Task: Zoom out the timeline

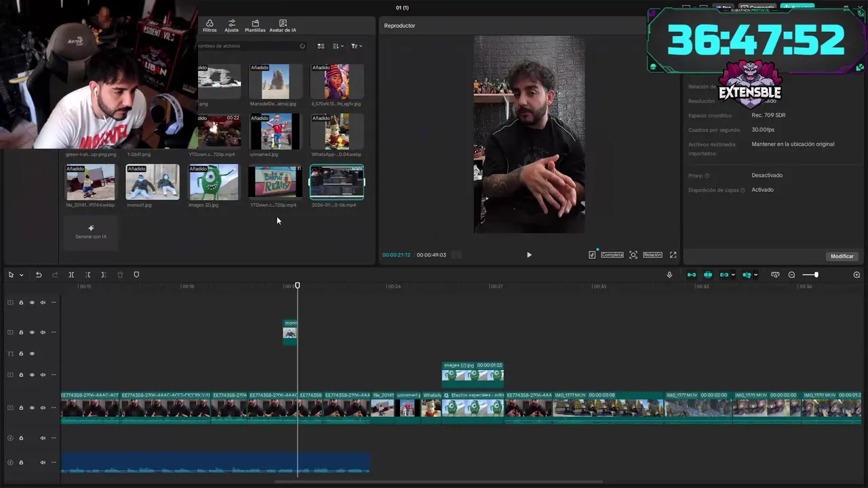Action: 791,274
